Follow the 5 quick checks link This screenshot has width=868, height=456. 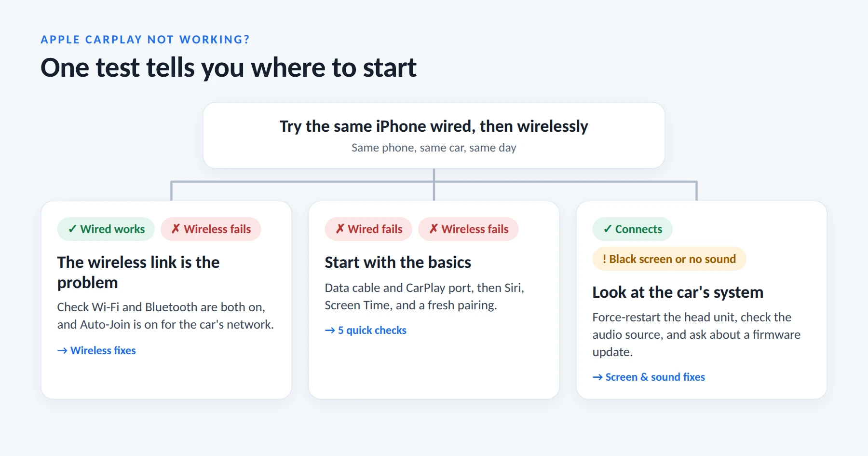366,330
